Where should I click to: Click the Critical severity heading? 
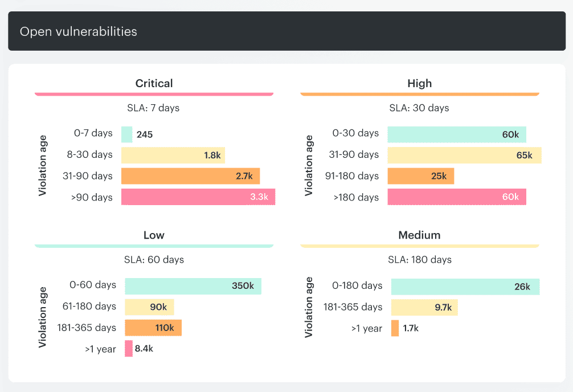154,83
